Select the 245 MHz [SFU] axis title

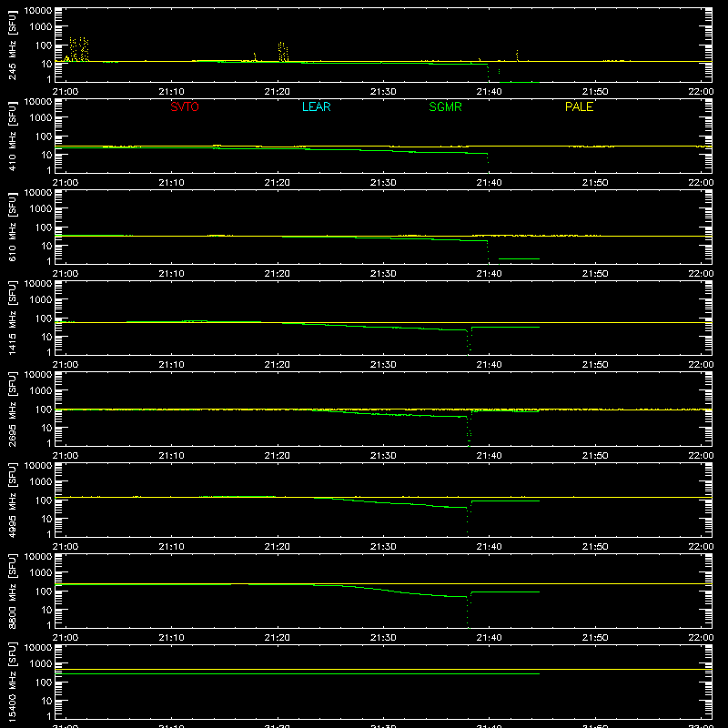point(12,45)
